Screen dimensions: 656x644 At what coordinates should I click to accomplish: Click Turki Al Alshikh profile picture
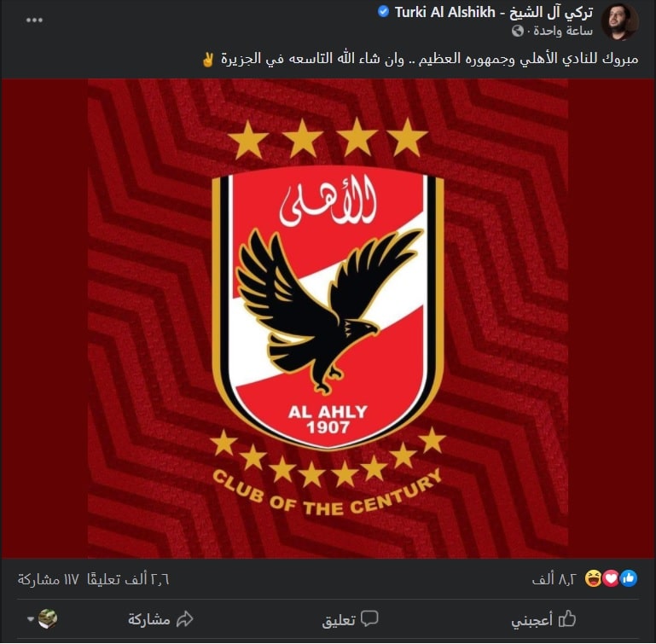(619, 22)
